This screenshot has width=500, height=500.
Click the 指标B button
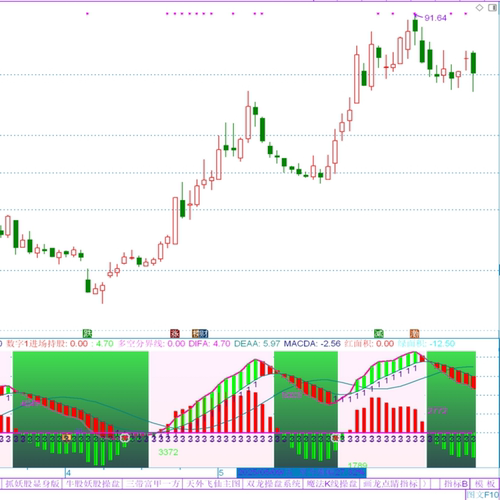coord(456,484)
